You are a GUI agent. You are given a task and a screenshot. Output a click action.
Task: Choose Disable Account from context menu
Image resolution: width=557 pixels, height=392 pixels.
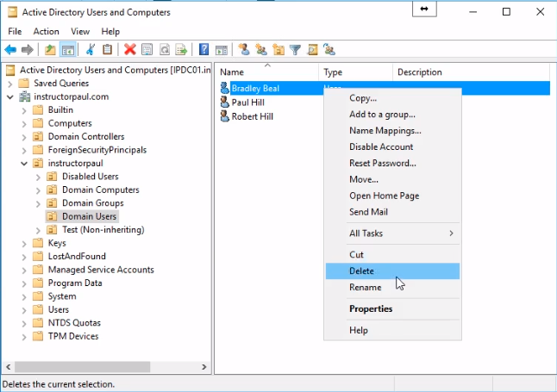(x=392, y=146)
